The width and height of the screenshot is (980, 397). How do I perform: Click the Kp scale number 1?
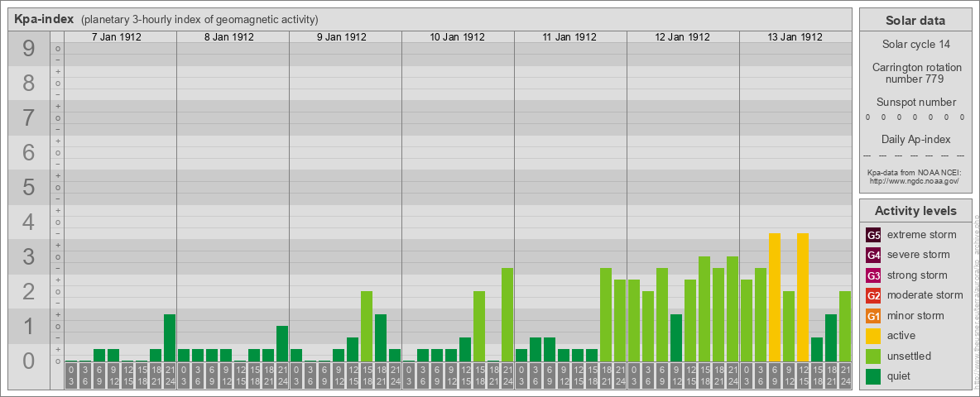tap(28, 326)
